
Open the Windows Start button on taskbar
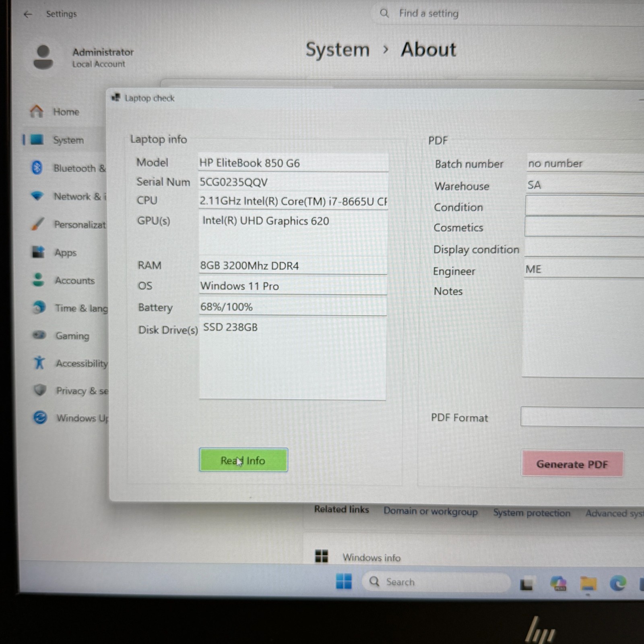point(344,581)
